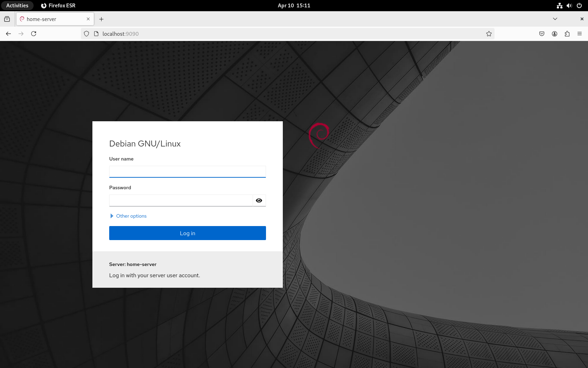
Task: Click the localhost:9090 address bar
Action: click(287, 34)
